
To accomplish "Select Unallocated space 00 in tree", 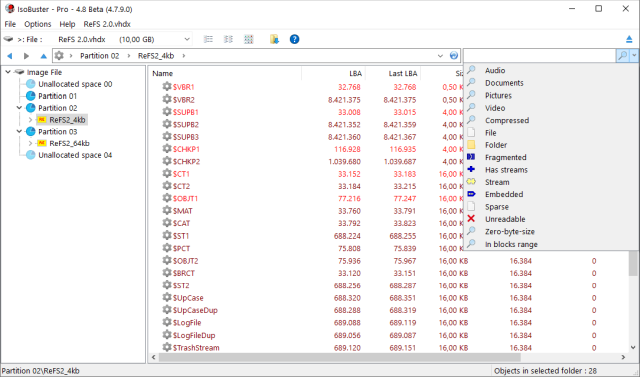I will tap(75, 84).
